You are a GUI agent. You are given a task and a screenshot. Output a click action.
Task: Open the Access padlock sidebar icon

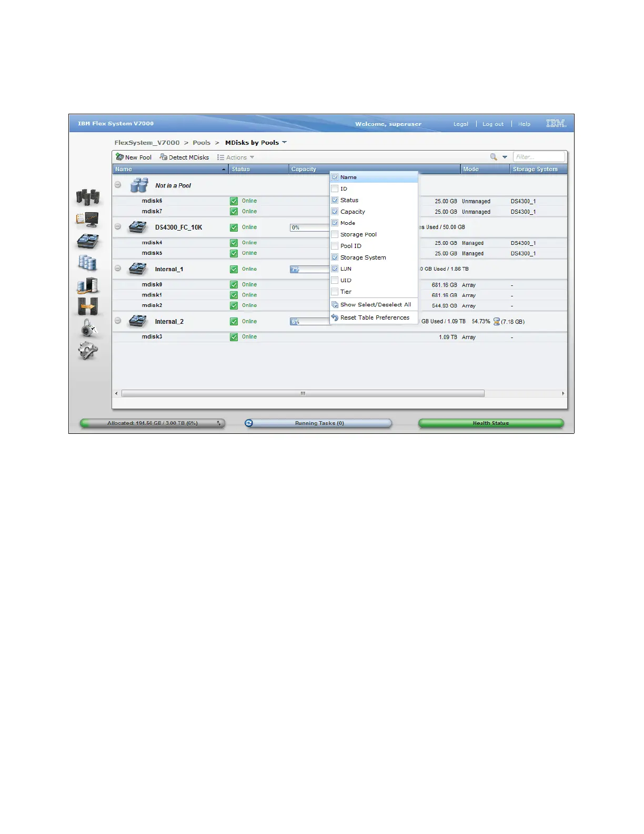coord(88,329)
